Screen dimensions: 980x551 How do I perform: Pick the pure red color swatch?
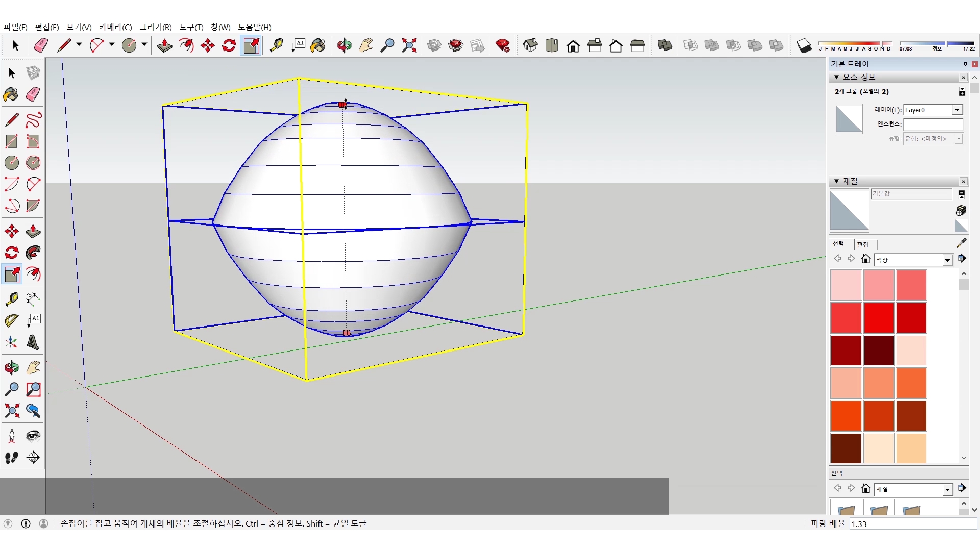coord(878,317)
